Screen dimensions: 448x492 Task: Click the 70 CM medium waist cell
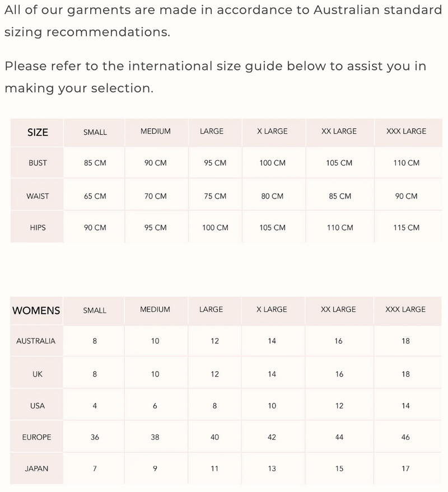click(x=156, y=196)
